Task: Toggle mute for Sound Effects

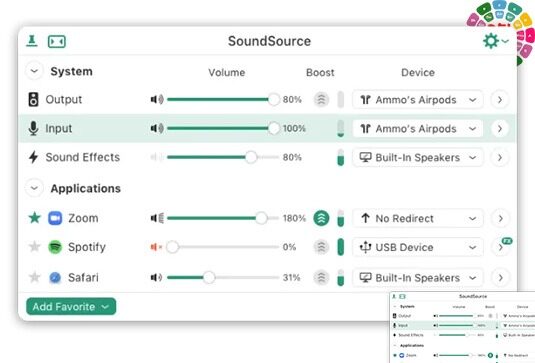Action: [x=157, y=157]
